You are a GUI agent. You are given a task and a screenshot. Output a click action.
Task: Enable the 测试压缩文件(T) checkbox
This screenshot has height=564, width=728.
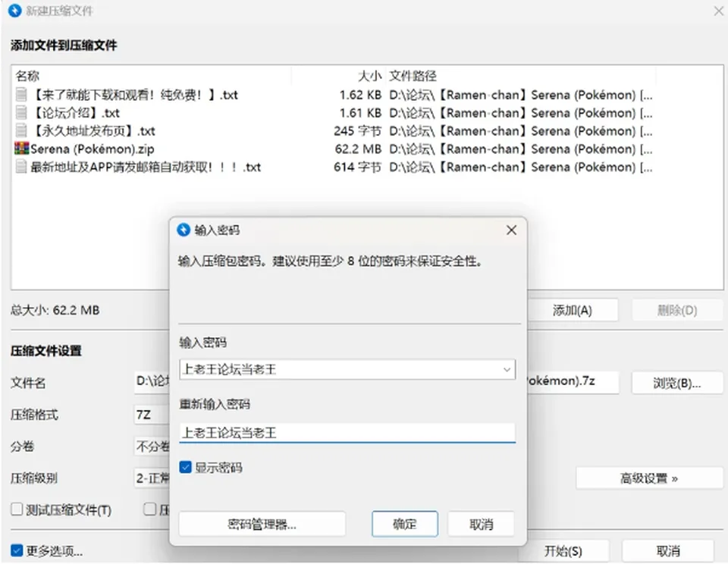pos(17,509)
